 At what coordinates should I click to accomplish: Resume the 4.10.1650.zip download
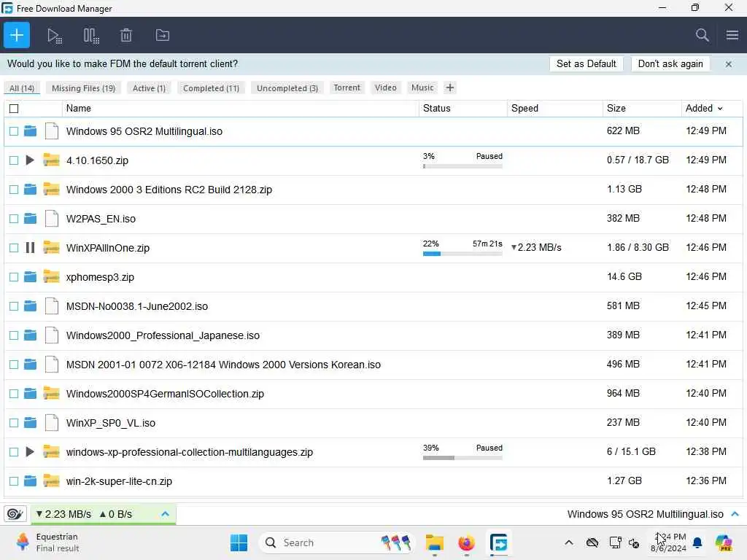point(29,160)
